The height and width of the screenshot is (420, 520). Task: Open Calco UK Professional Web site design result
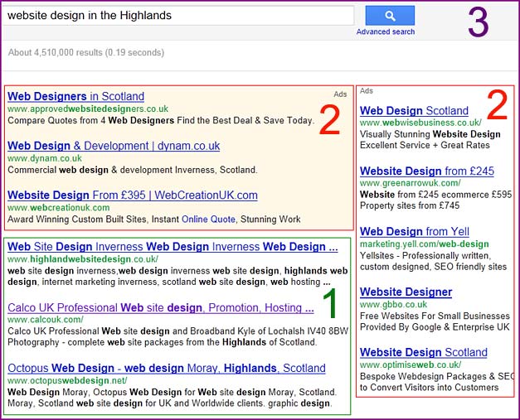[x=161, y=307]
